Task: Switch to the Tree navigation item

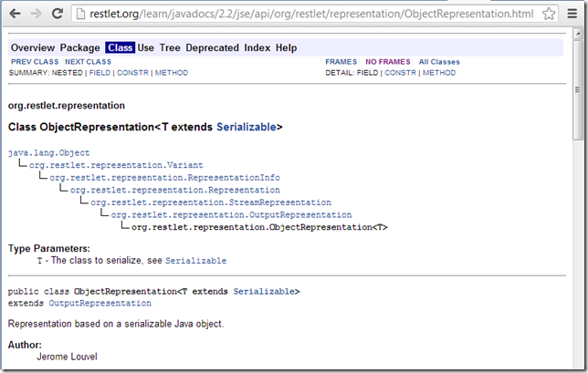Action: 169,47
